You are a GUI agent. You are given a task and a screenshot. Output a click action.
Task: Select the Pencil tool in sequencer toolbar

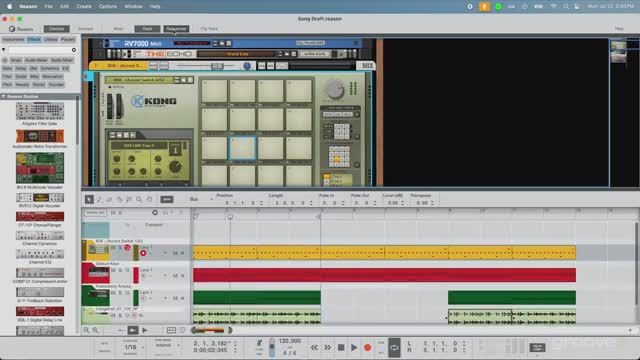99,199
